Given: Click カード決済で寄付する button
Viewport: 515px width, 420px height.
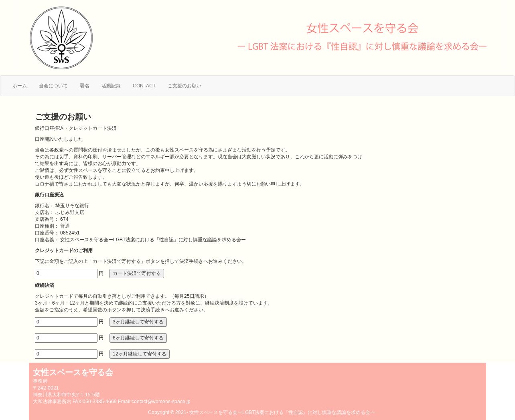Looking at the screenshot, I should [137, 273].
